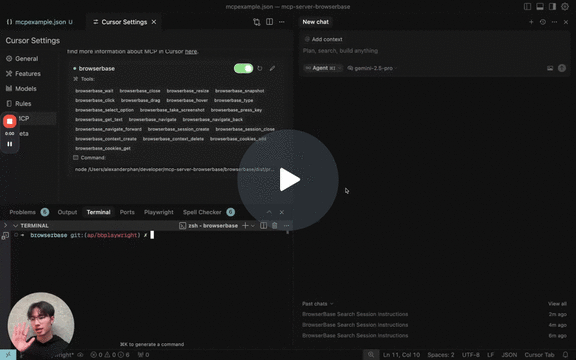The width and height of the screenshot is (576, 360).
Task: Click View all past chats
Action: click(x=557, y=304)
